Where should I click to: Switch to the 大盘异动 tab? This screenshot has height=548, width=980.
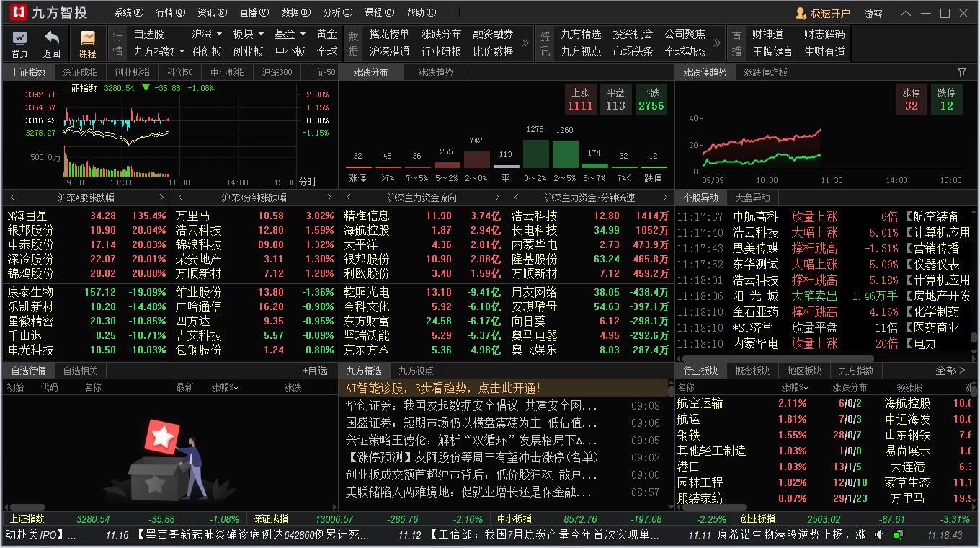tap(752, 198)
